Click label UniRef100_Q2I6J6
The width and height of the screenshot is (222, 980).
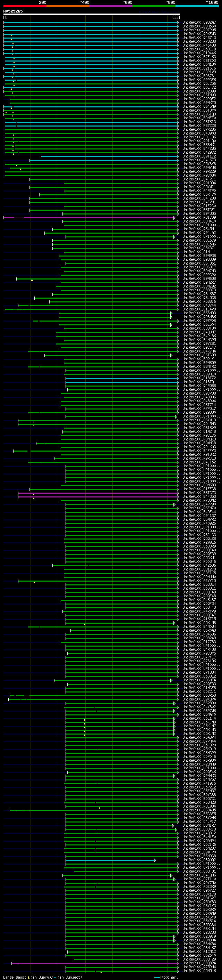click(x=199, y=68)
